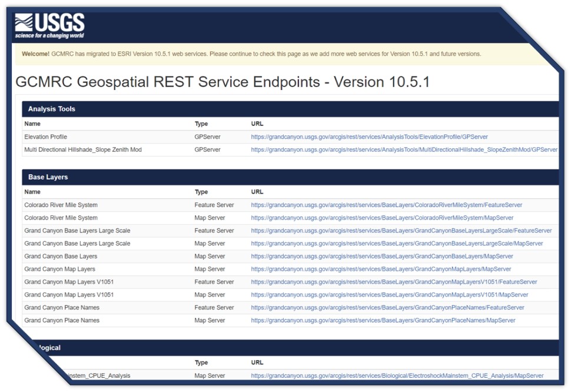Open ElectroshockMainstem CPUE Analysis MapServer link
Image resolution: width=571 pixels, height=392 pixels.
pos(397,376)
